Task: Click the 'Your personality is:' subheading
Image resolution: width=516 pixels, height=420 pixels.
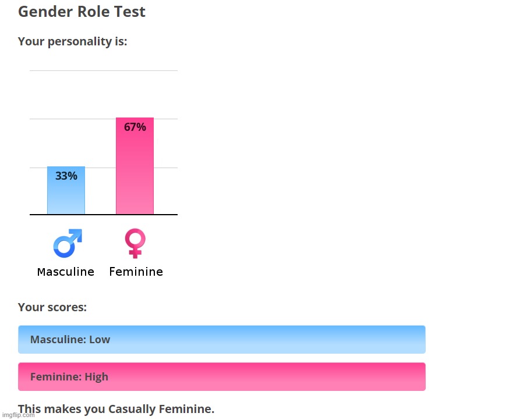Action: pyautogui.click(x=72, y=41)
